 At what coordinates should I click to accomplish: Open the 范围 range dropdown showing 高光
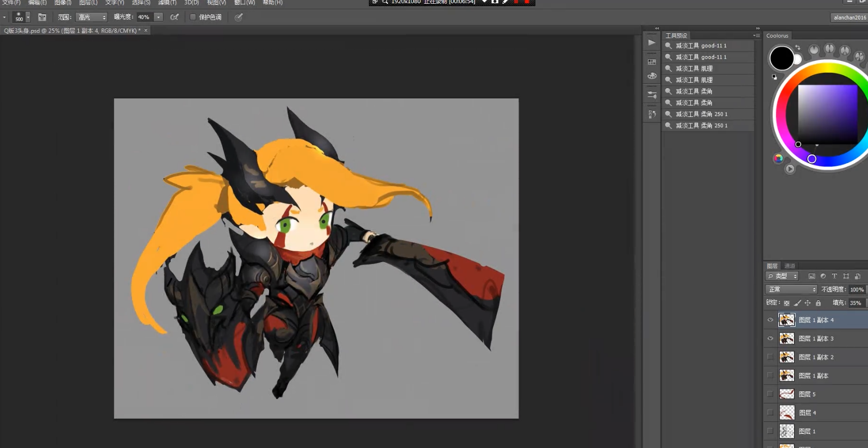[91, 17]
